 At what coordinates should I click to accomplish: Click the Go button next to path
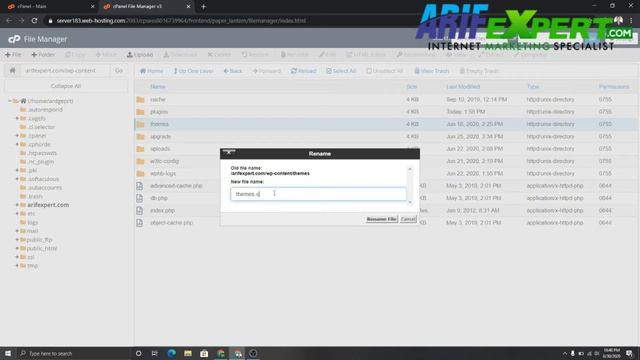pyautogui.click(x=119, y=71)
